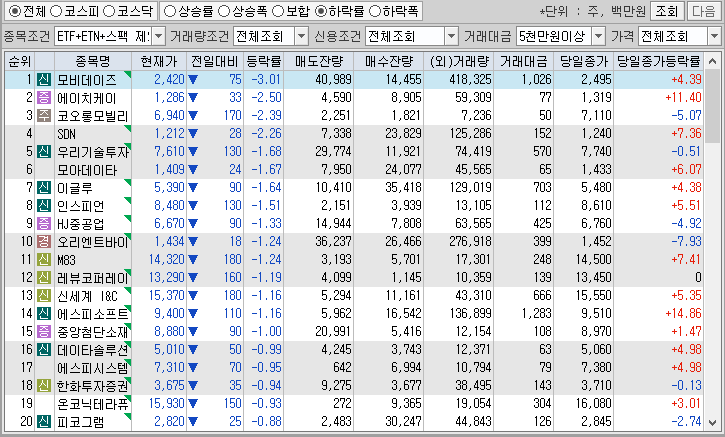Screen dimensions: 725x437
Task: Sort by (외)거래량 column header
Action: pyautogui.click(x=459, y=61)
